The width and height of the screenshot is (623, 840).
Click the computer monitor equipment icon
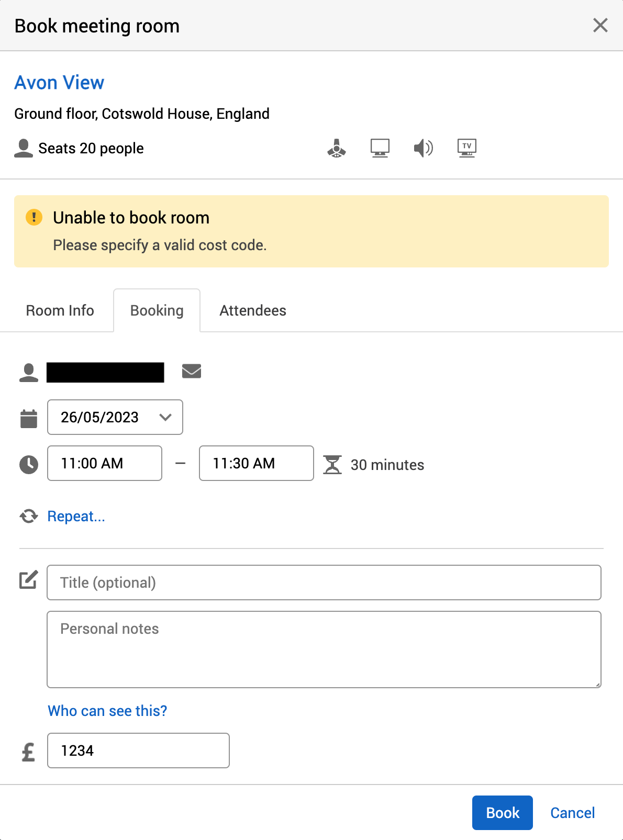pos(380,149)
